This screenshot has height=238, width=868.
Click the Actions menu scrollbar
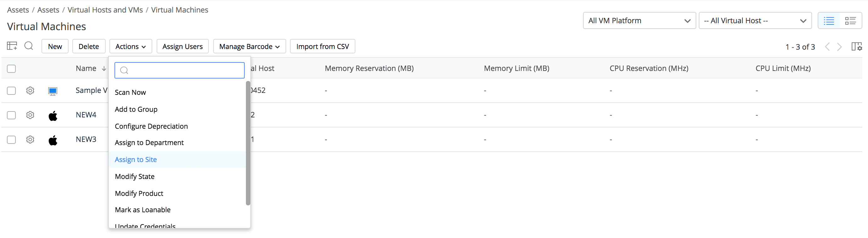(x=248, y=143)
